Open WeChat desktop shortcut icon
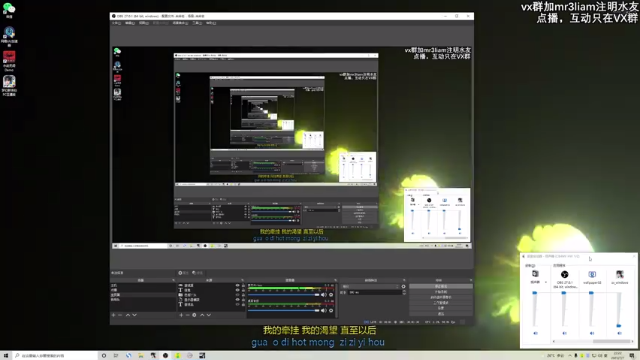The height and width of the screenshot is (360, 640). point(9,10)
